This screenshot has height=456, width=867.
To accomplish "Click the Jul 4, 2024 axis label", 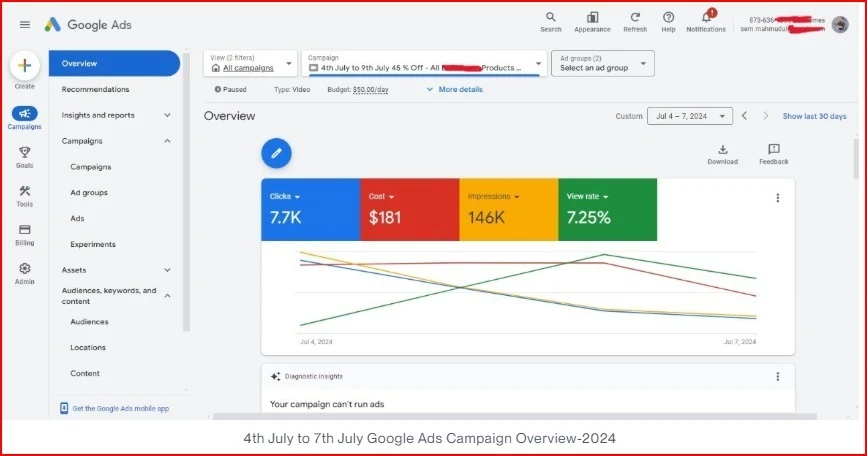I will (316, 342).
